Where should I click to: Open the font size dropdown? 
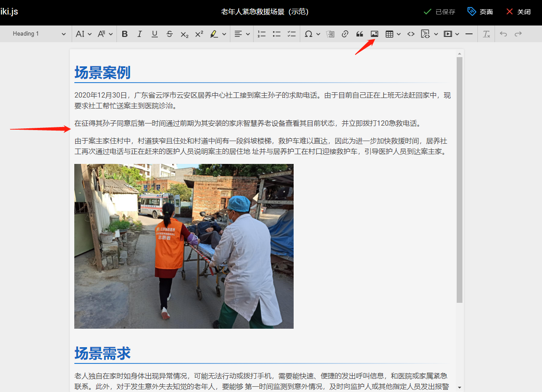coord(84,34)
